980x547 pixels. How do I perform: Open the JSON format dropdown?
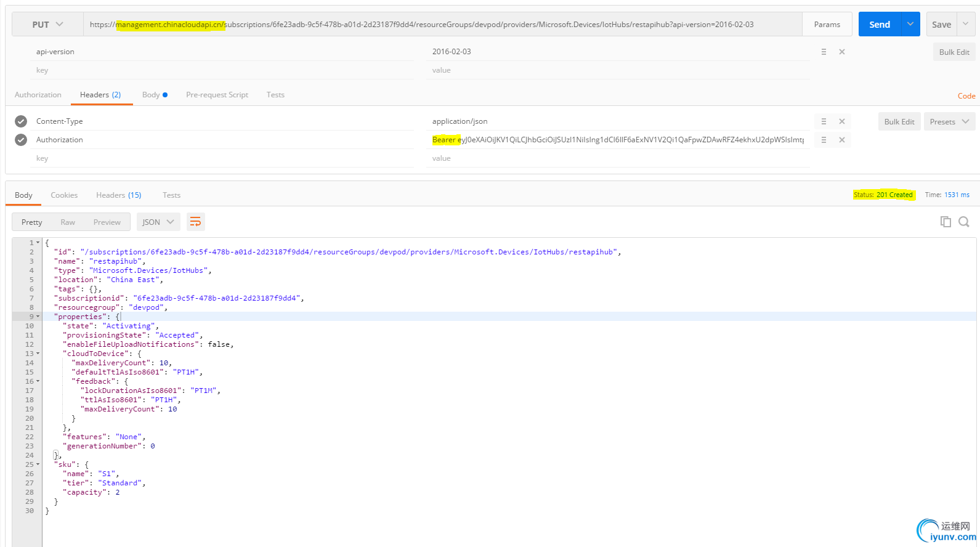pyautogui.click(x=158, y=222)
